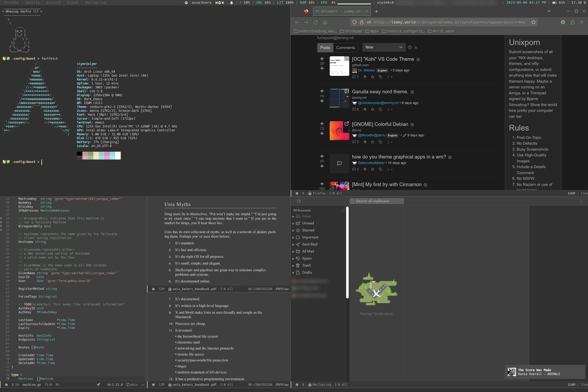
Task: Expand the Inbox folder in Mailspring
Action: [x=293, y=217]
